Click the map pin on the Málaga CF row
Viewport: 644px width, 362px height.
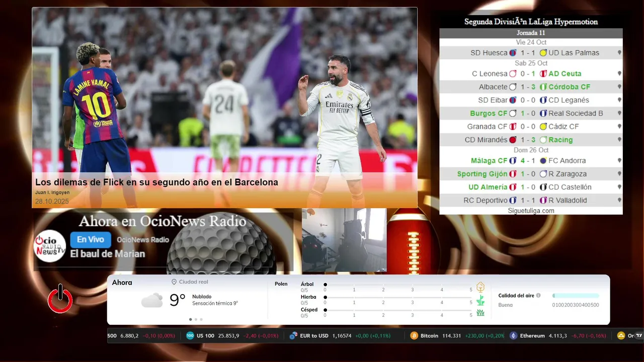coord(619,161)
